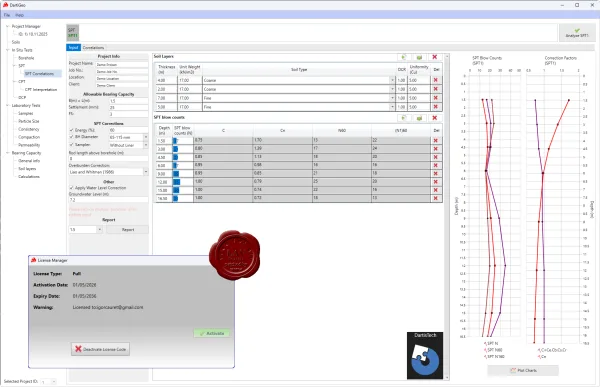Click the DartisTech puzzle logo
Image resolution: width=600 pixels, height=387 pixels.
[x=425, y=355]
